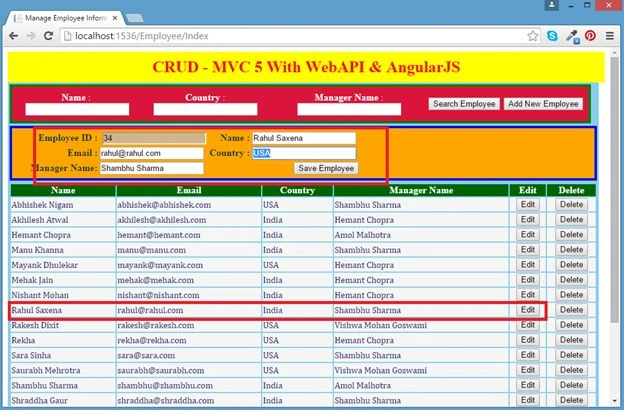Click the Add New Employee button
This screenshot has width=624, height=410.
[543, 104]
